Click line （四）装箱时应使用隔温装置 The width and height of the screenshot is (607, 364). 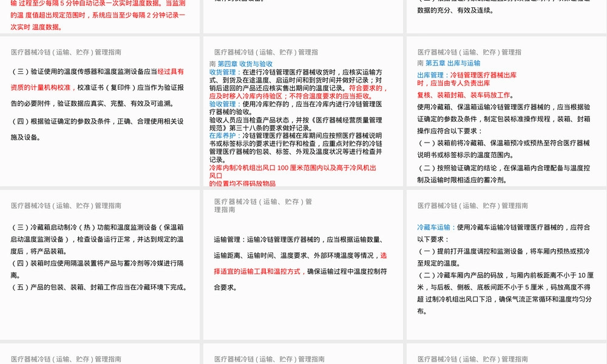coord(97,263)
